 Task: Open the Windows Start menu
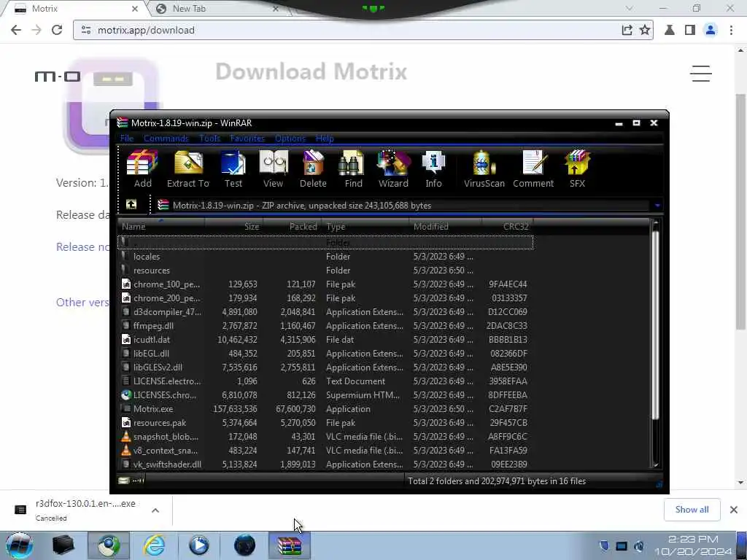(19, 545)
